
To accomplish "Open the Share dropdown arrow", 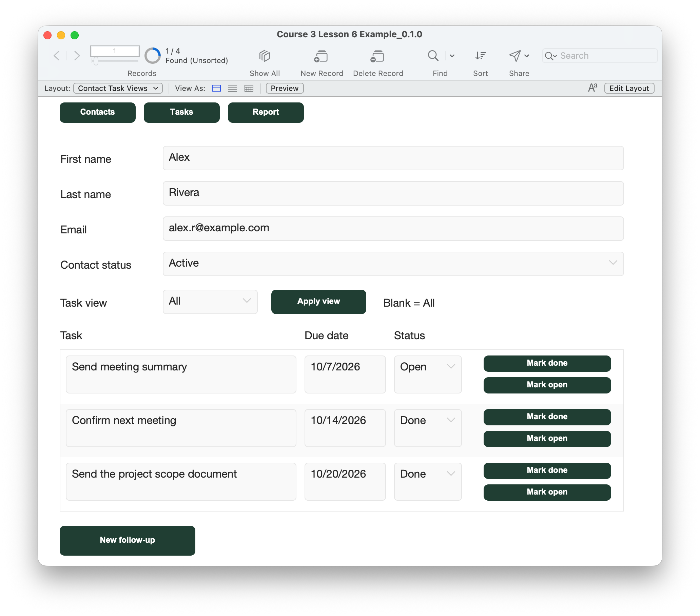I will tap(527, 56).
